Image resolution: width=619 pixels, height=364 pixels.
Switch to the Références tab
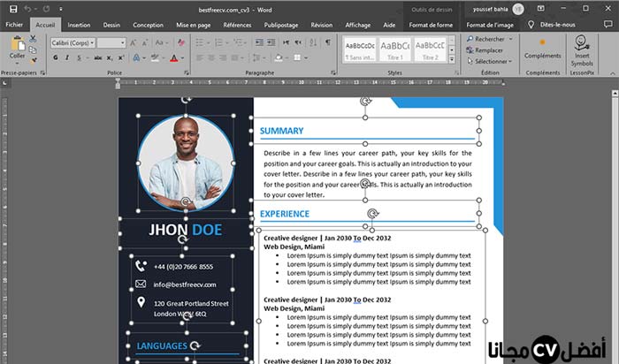(237, 25)
